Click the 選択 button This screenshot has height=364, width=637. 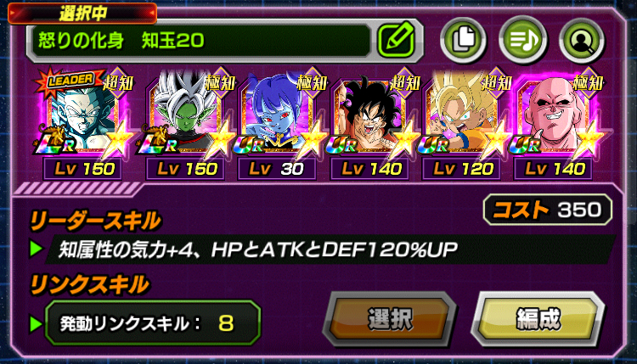pyautogui.click(x=390, y=318)
